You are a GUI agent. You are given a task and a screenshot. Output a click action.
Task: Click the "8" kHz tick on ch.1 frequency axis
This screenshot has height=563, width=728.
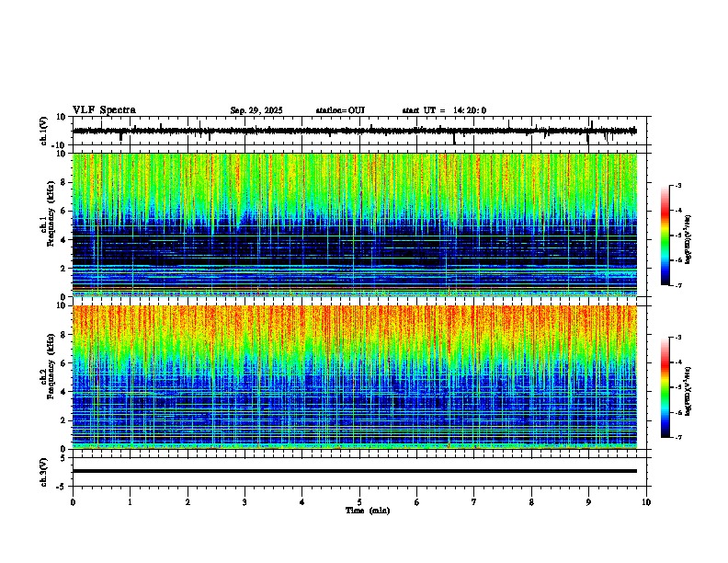pos(64,182)
